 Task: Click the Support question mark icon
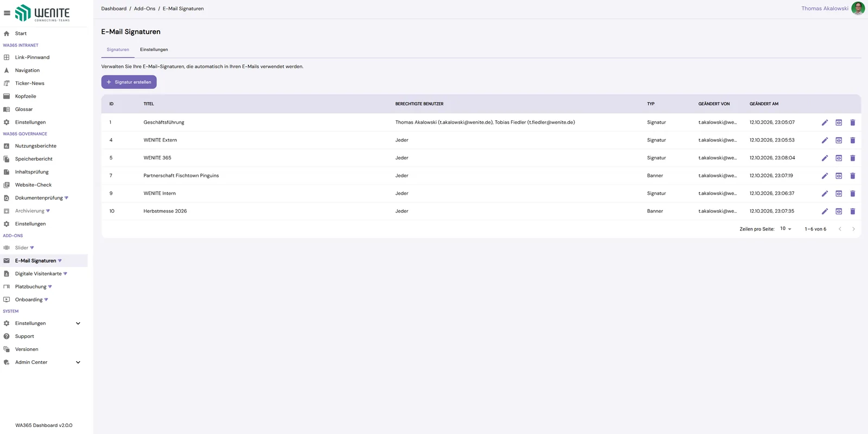[x=7, y=336]
